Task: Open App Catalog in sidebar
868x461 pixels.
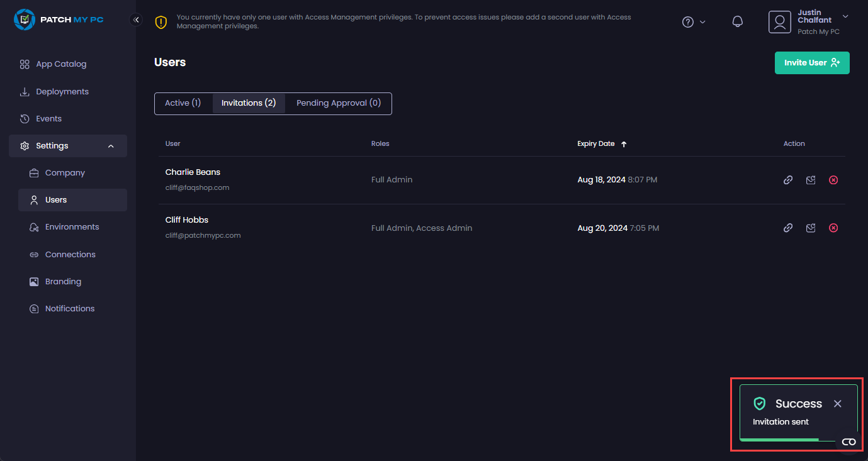Action: (x=61, y=64)
